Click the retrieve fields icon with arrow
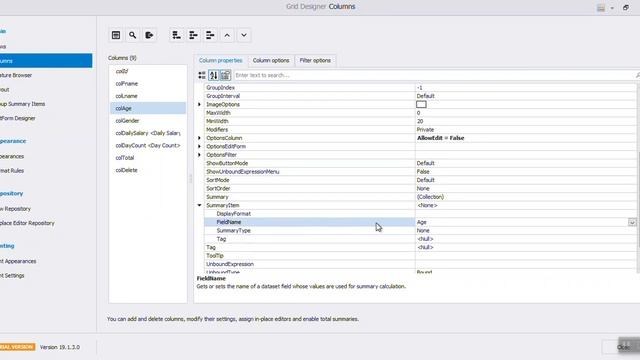Screen dimensions: 640x360 click(149, 35)
